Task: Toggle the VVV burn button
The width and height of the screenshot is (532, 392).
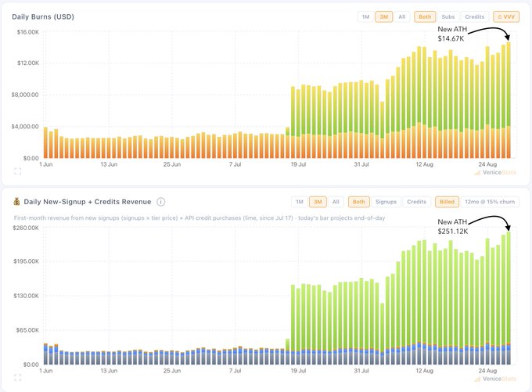Action: point(506,16)
